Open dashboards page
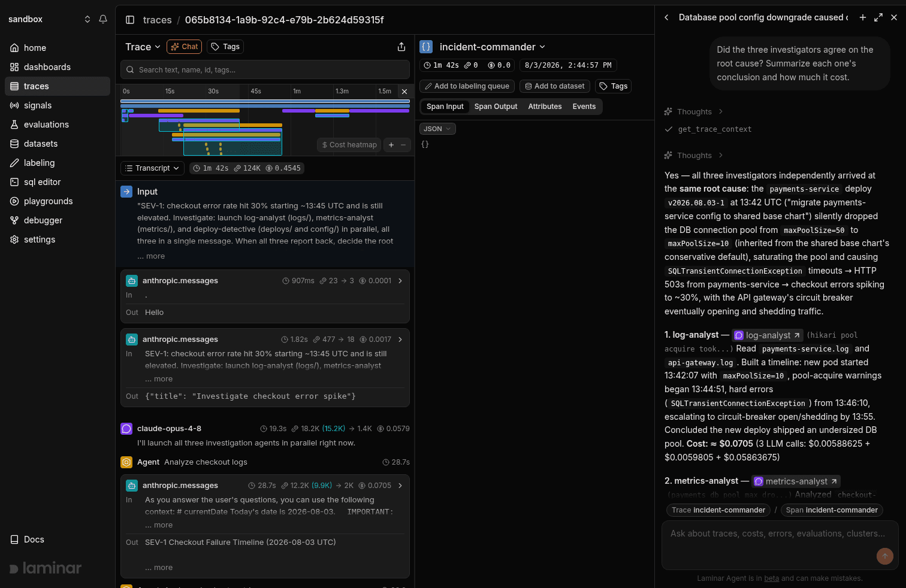Image resolution: width=906 pixels, height=588 pixels. (58, 67)
